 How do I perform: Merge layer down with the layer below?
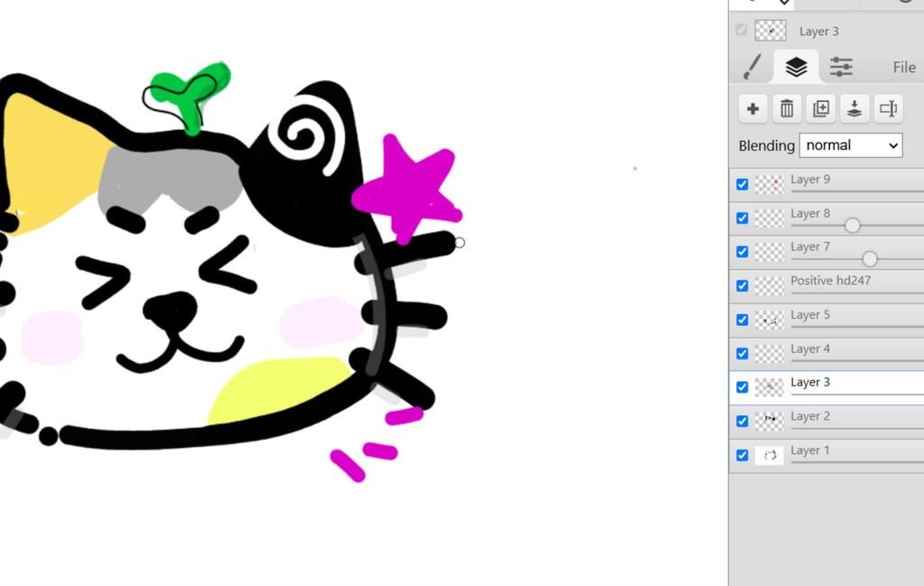coord(855,109)
